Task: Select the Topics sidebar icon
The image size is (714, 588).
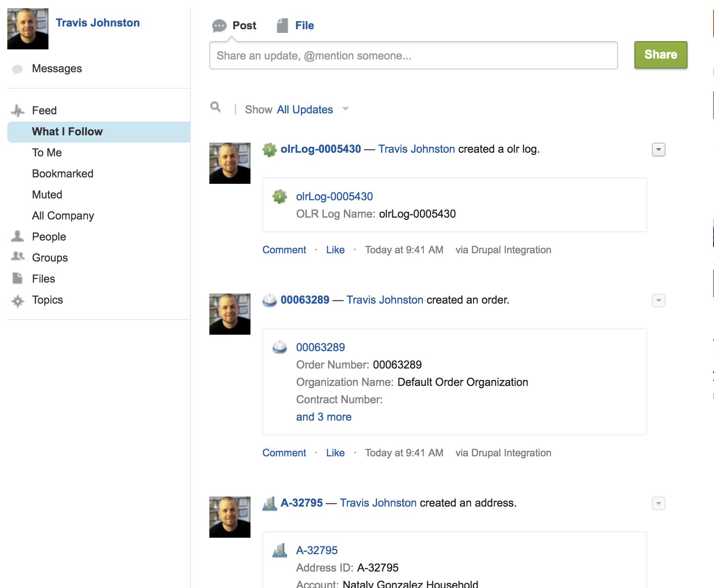Action: pos(17,300)
